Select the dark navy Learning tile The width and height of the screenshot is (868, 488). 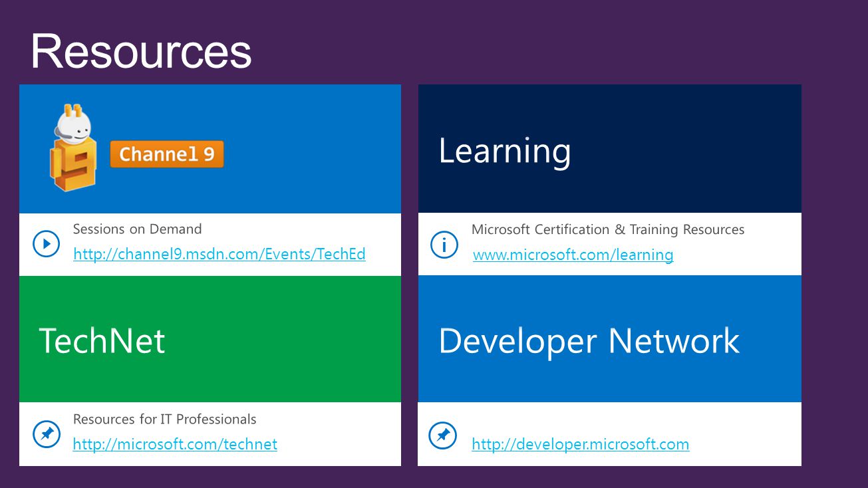(x=609, y=148)
